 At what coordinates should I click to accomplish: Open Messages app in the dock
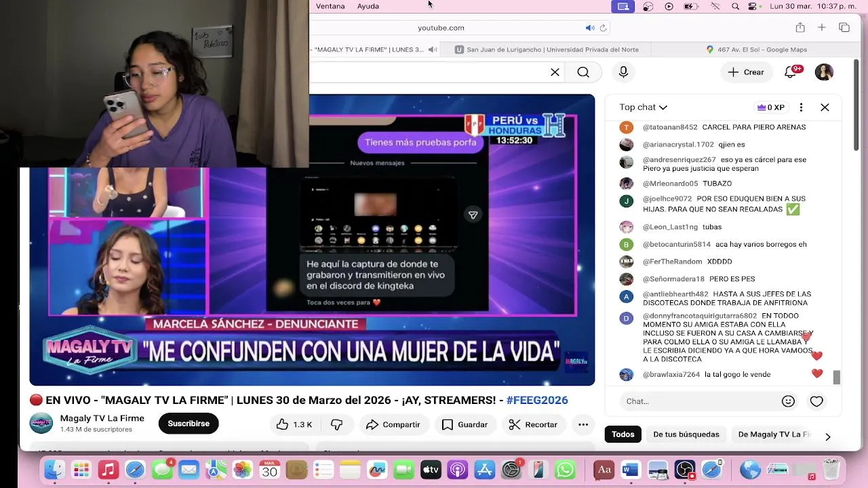(x=162, y=469)
